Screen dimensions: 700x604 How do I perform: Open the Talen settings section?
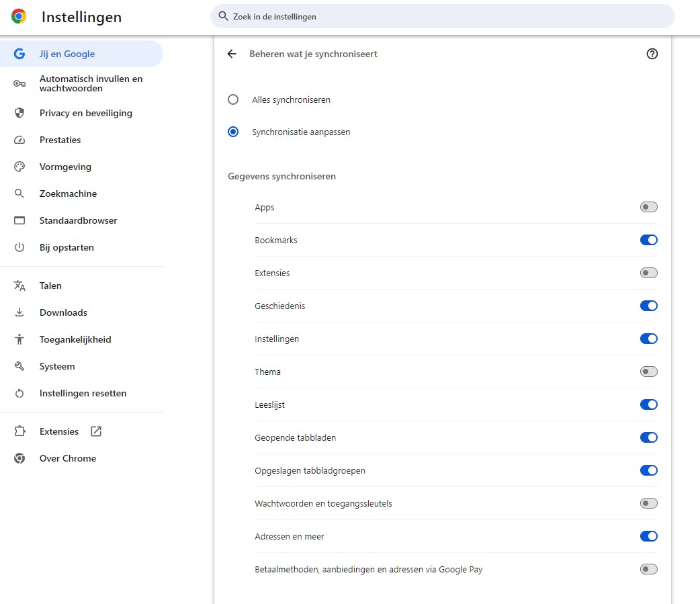coord(50,286)
